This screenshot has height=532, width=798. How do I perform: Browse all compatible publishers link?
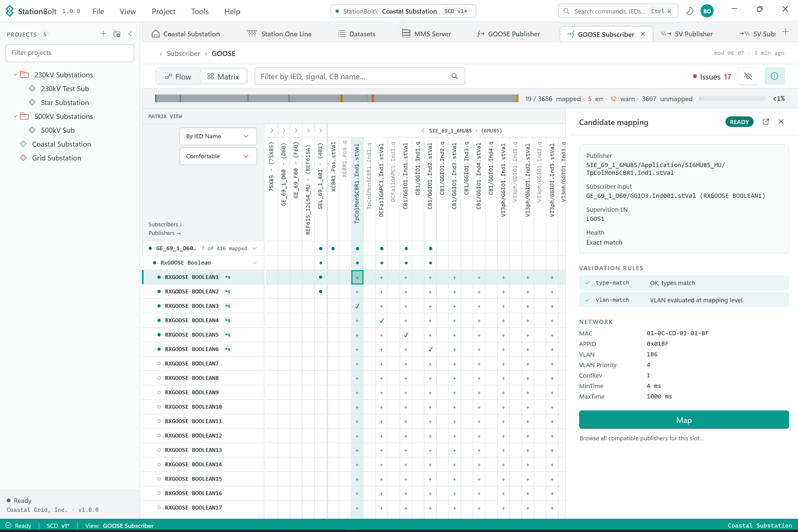pos(642,438)
